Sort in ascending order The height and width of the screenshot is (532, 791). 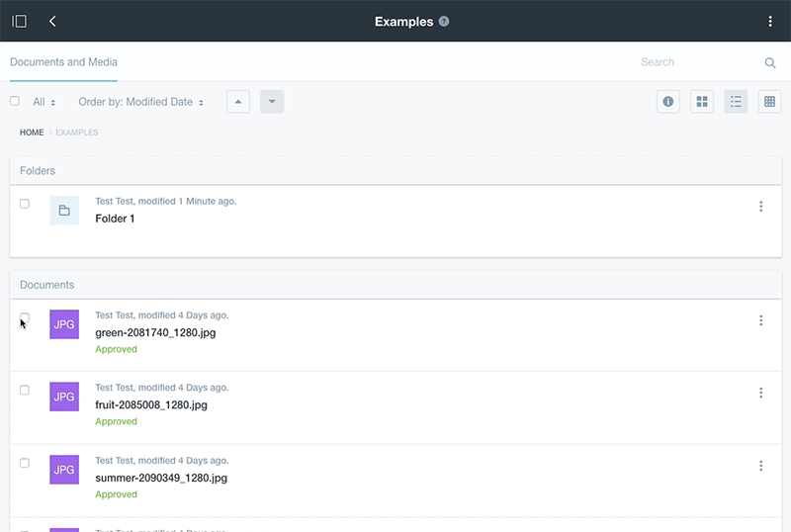(238, 102)
